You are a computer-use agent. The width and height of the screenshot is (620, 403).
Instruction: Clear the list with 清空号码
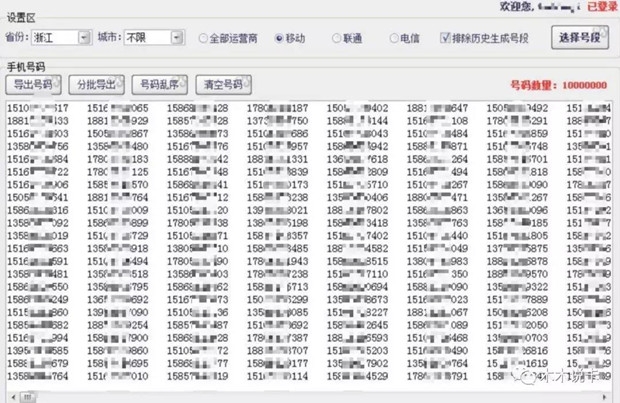224,84
